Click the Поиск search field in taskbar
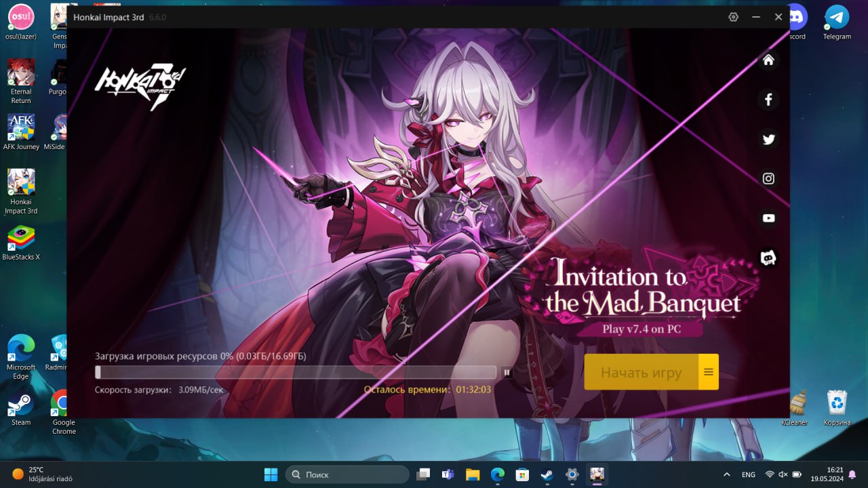The width and height of the screenshot is (868, 488). coord(347,474)
